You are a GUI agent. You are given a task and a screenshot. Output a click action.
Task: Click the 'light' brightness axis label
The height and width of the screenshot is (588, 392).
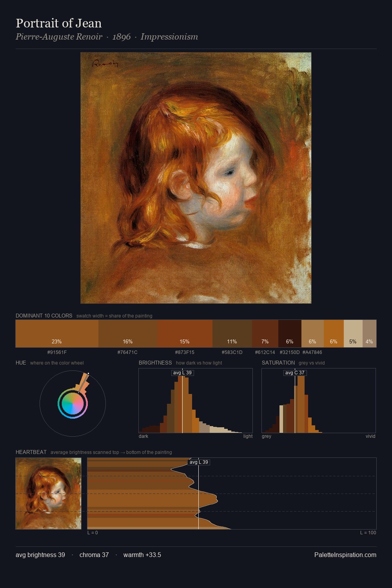248,436
